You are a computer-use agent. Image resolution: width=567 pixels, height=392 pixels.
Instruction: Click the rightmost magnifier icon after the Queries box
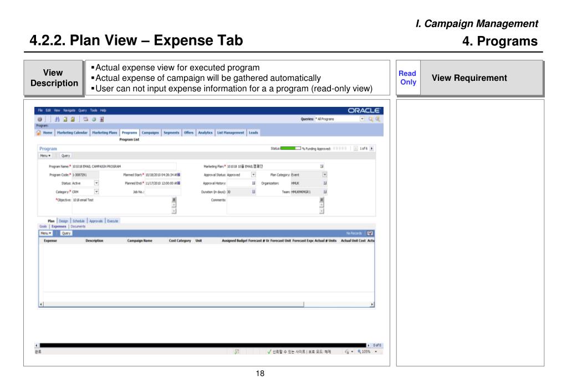[x=377, y=119]
